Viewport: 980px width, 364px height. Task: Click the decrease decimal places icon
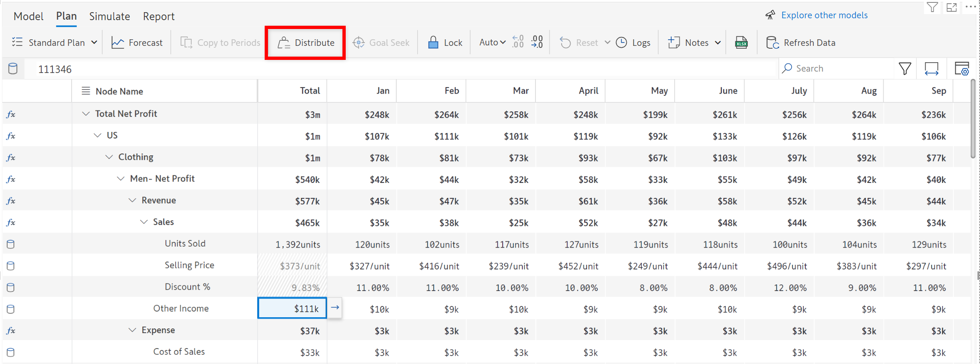(x=518, y=42)
